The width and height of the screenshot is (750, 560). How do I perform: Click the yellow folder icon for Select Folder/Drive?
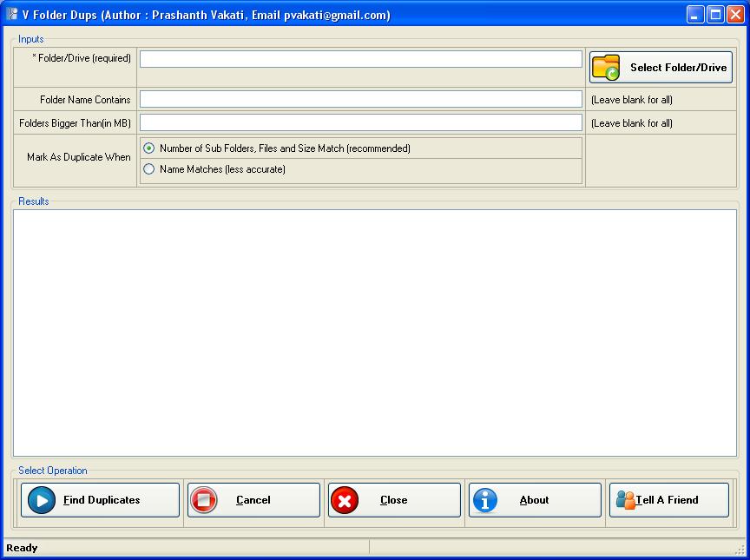point(606,68)
